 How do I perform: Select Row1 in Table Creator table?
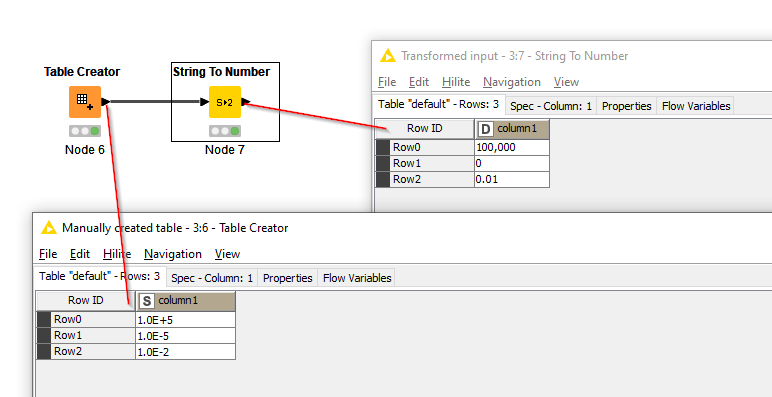coord(86,335)
